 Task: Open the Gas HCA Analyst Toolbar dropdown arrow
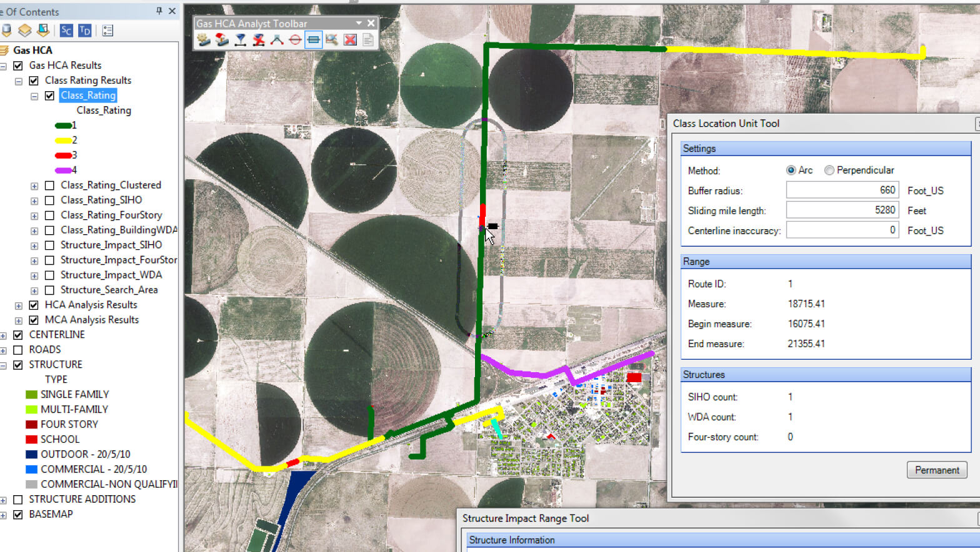(x=359, y=23)
